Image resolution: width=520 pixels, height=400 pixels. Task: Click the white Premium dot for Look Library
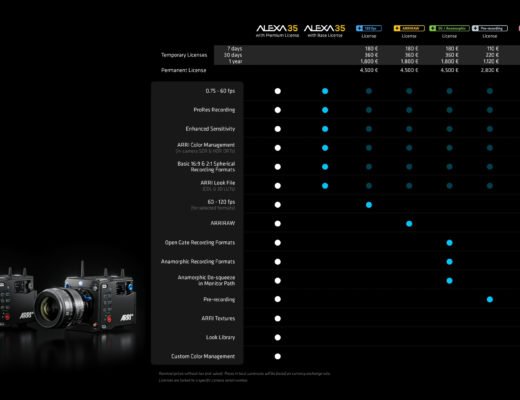278,337
